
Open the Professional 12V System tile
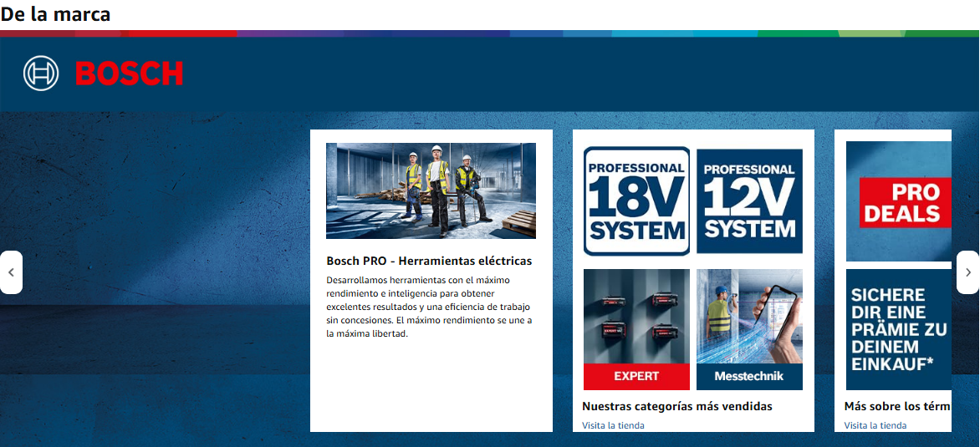pyautogui.click(x=749, y=201)
